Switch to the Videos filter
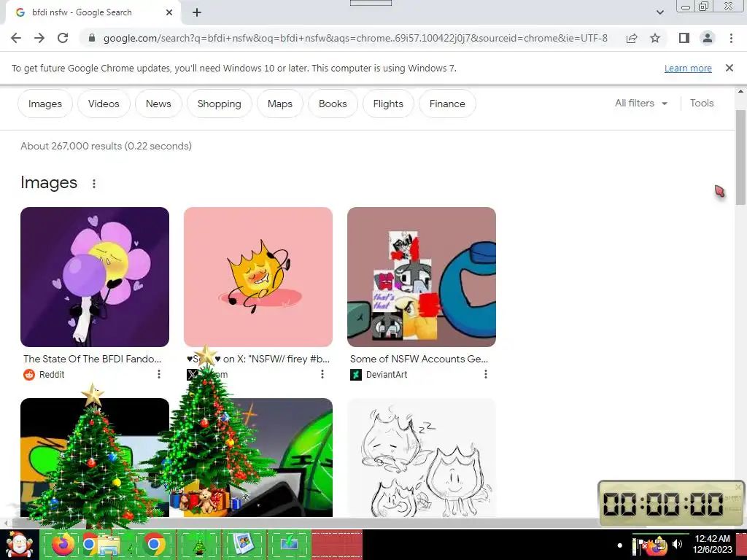The width and height of the screenshot is (747, 560). (104, 104)
